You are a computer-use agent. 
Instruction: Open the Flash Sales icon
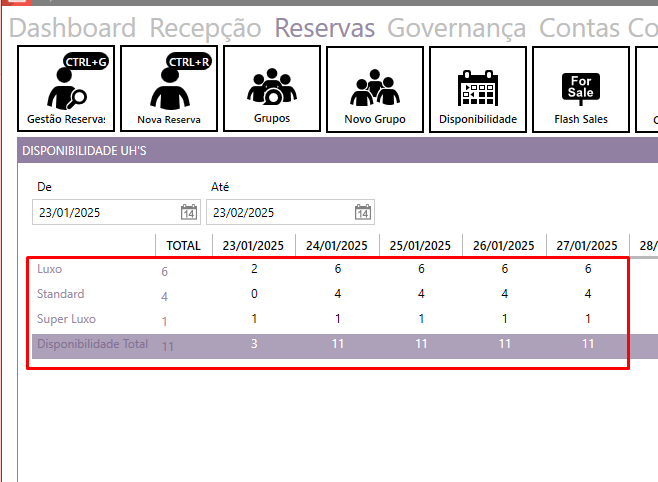581,89
